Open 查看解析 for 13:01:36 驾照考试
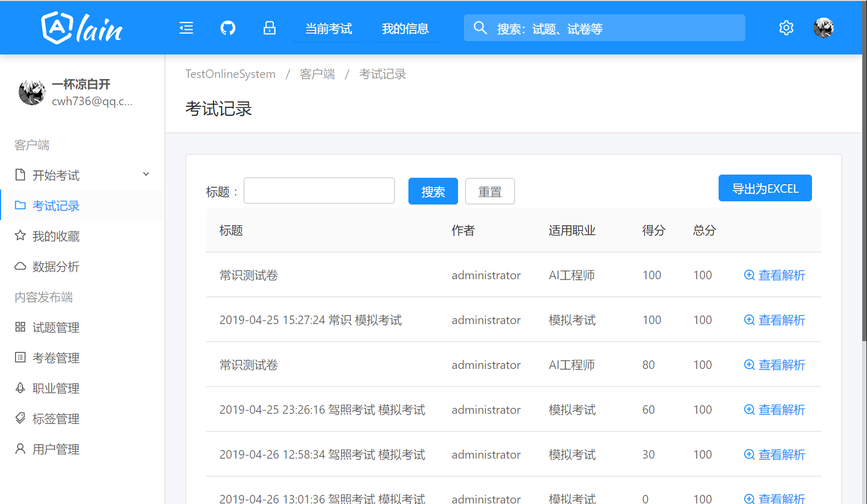The width and height of the screenshot is (867, 504). point(775,498)
